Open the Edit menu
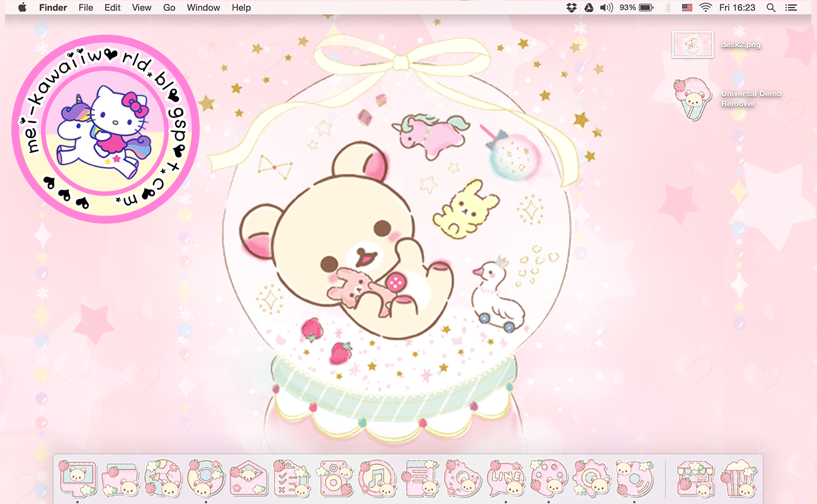Image resolution: width=817 pixels, height=504 pixels. coord(113,8)
